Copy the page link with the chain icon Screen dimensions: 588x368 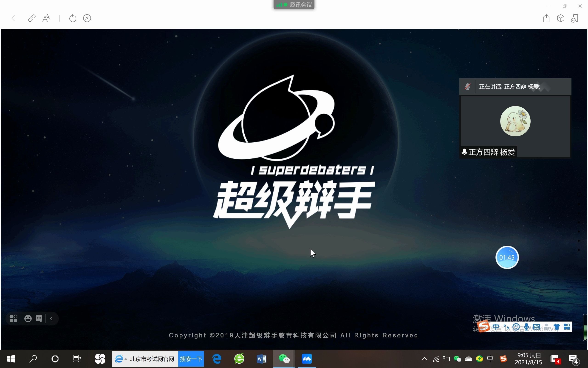pyautogui.click(x=32, y=18)
